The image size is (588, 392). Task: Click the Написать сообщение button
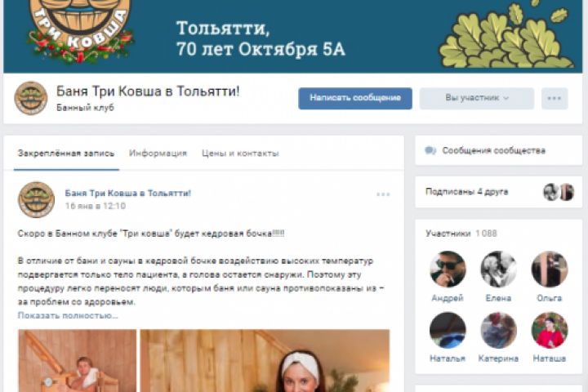point(355,98)
